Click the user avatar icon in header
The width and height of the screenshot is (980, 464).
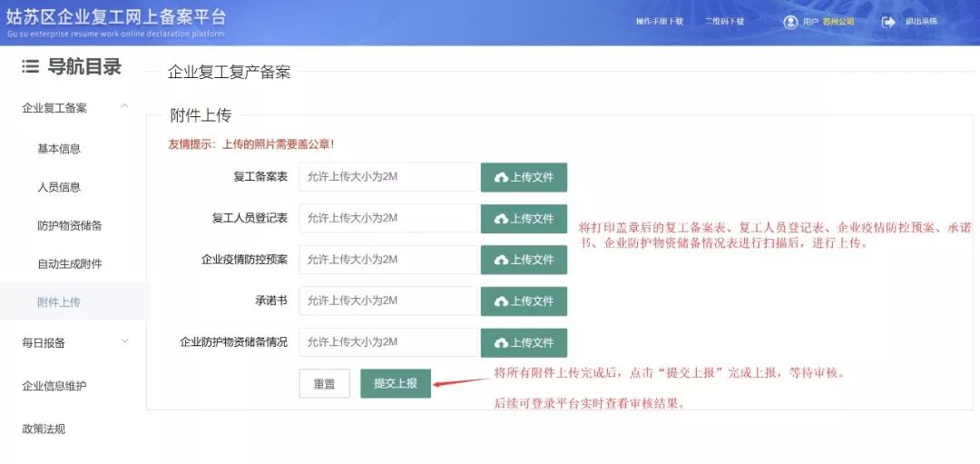790,22
